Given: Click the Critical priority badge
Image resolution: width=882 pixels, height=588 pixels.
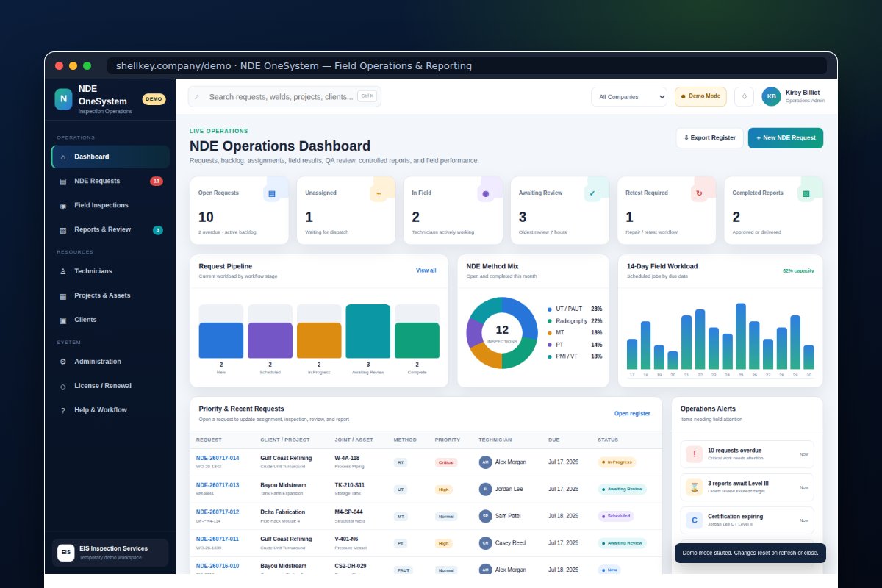Looking at the screenshot, I should [x=446, y=462].
